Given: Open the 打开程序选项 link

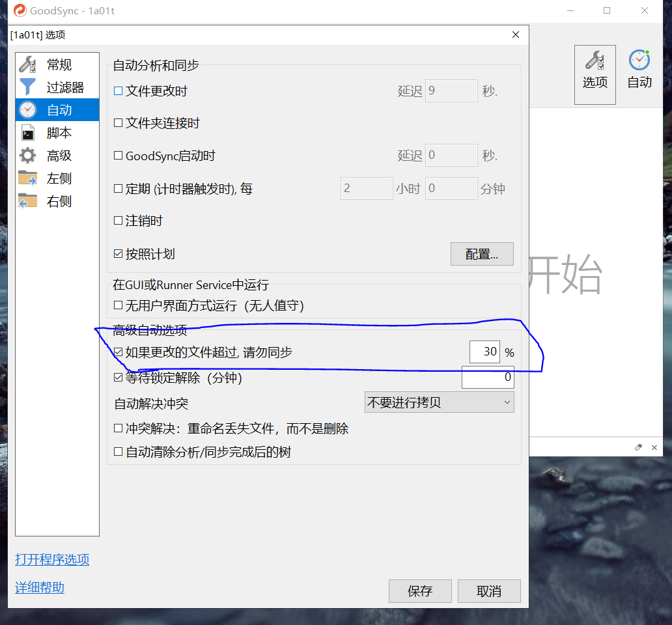Looking at the screenshot, I should coord(51,560).
